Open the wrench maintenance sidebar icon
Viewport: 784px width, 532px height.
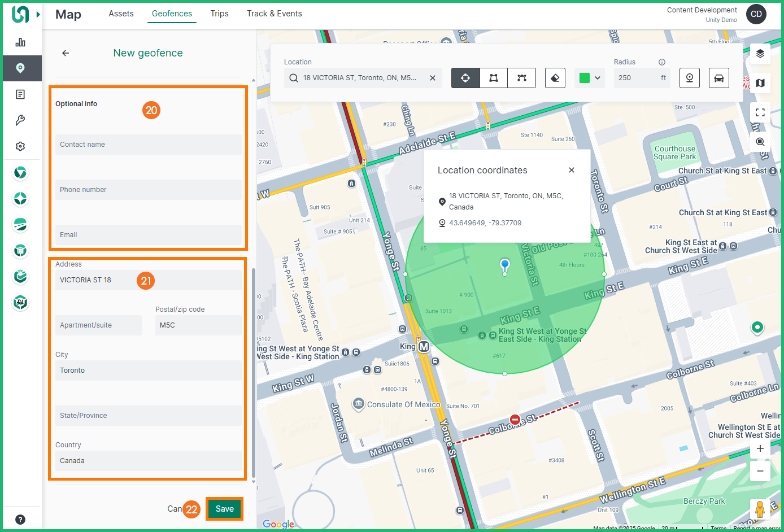[20, 120]
